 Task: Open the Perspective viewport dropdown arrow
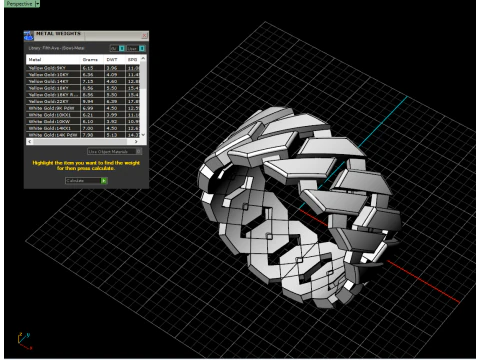coord(37,4)
